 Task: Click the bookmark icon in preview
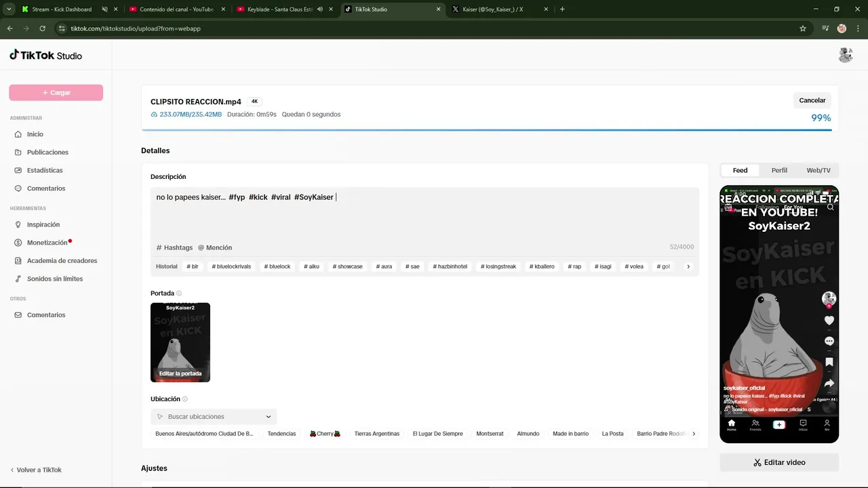coord(829,362)
